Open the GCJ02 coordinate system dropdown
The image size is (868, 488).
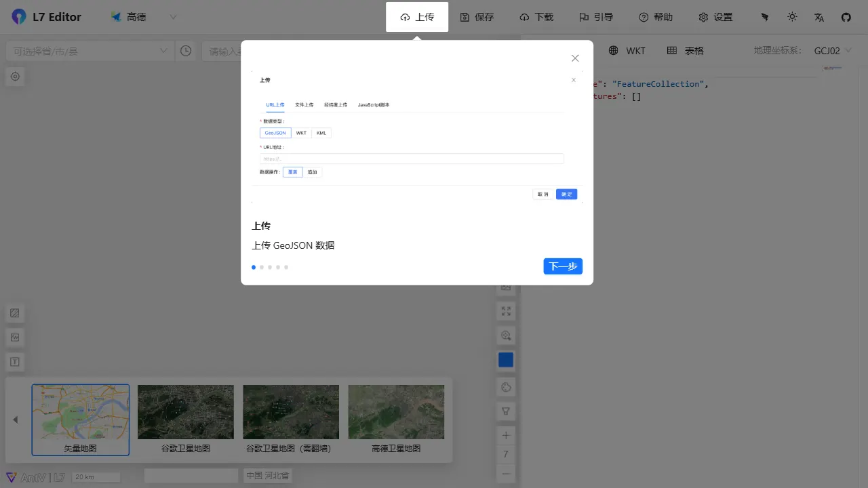[x=833, y=51]
